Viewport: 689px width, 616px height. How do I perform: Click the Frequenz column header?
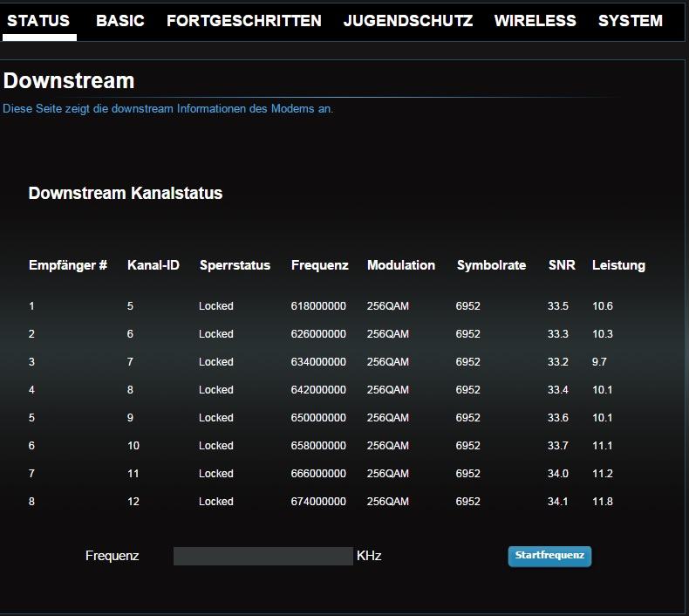tap(319, 265)
